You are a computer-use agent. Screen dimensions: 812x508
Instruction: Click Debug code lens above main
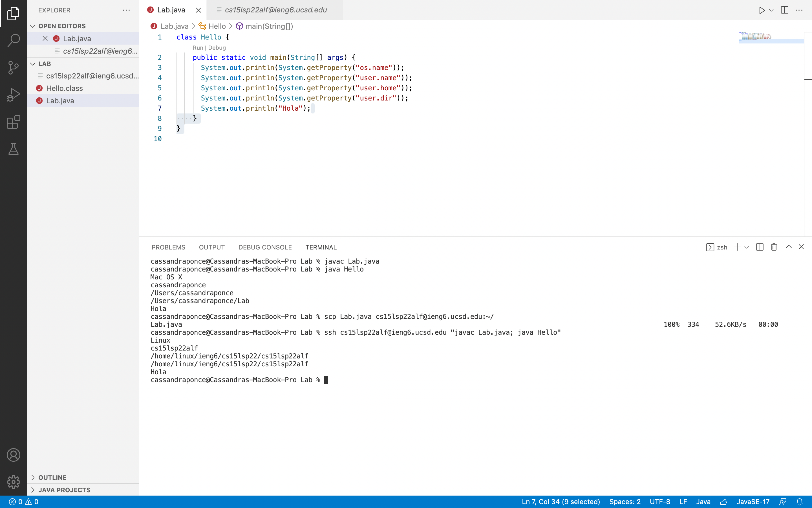point(217,48)
